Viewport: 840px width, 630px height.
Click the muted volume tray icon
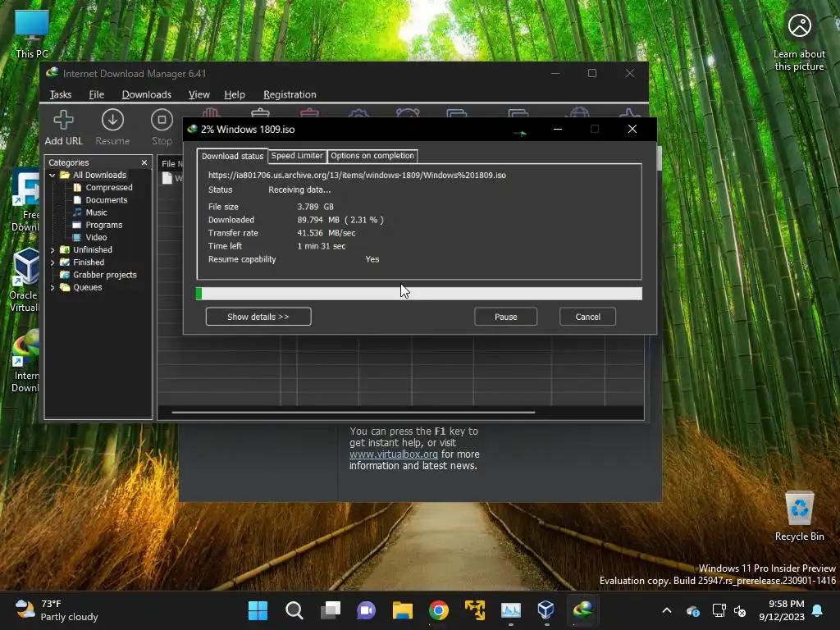pyautogui.click(x=740, y=610)
